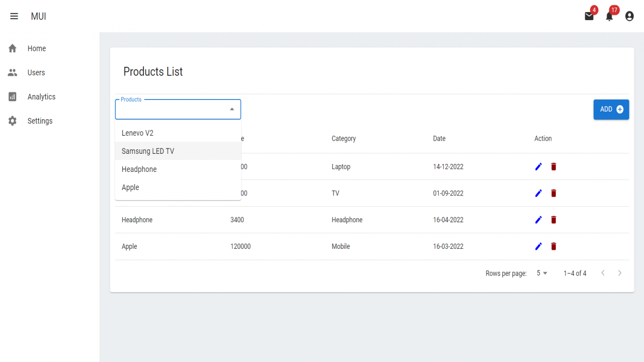
Task: Click delete icon for Headphone row
Action: 553,220
